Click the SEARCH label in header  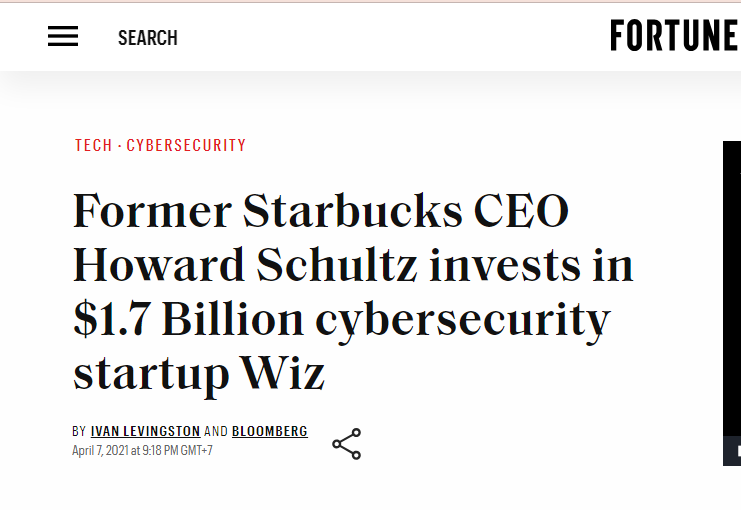(x=147, y=38)
